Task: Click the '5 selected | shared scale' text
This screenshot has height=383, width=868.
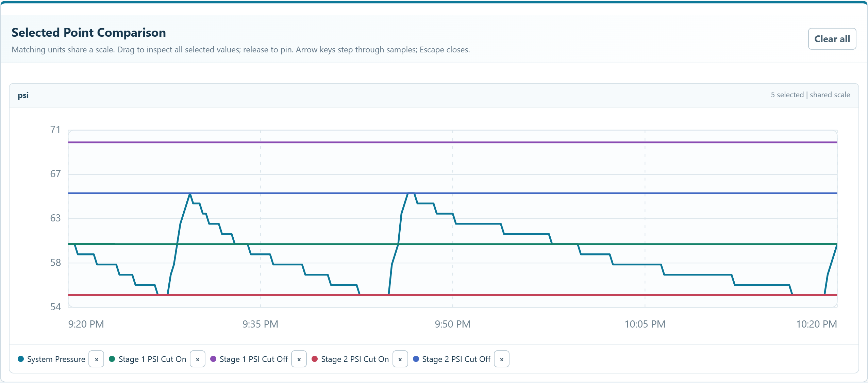Action: pyautogui.click(x=810, y=95)
